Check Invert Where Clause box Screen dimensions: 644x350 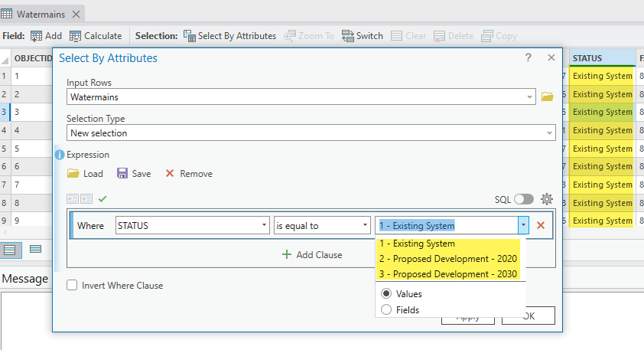pos(72,285)
